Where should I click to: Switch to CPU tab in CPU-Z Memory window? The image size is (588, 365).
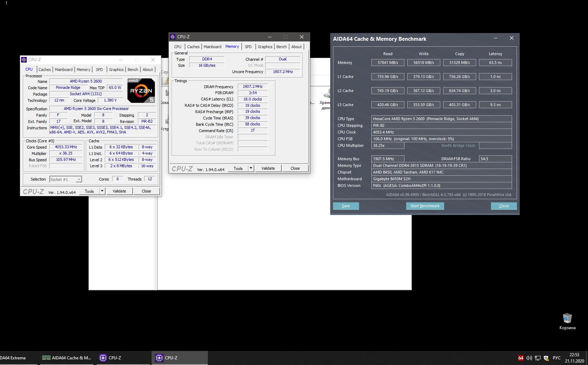[x=178, y=47]
